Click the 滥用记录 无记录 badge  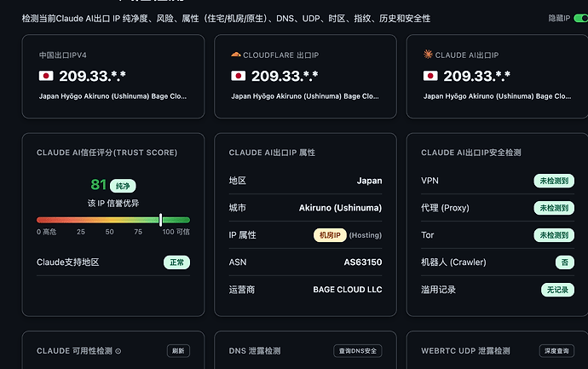pos(557,290)
